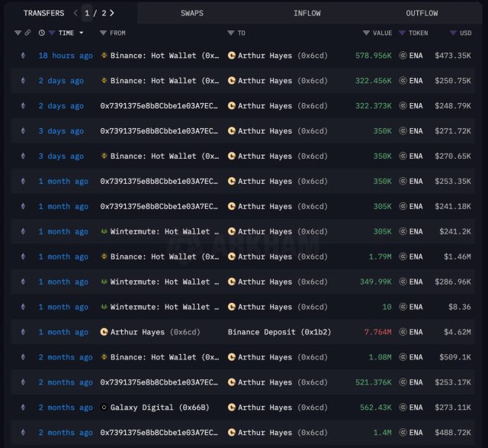This screenshot has width=488, height=448.
Task: Click the VALUE column filter icon
Action: [x=367, y=33]
